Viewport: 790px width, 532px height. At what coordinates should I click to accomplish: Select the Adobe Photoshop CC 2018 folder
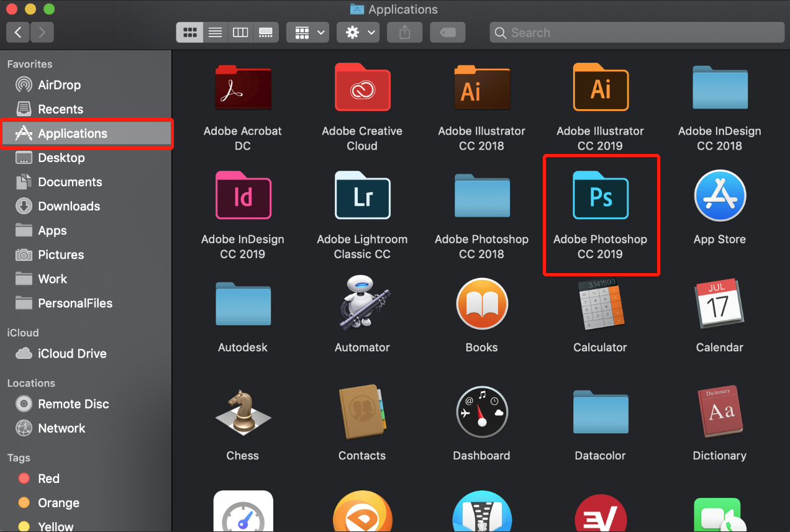click(482, 196)
